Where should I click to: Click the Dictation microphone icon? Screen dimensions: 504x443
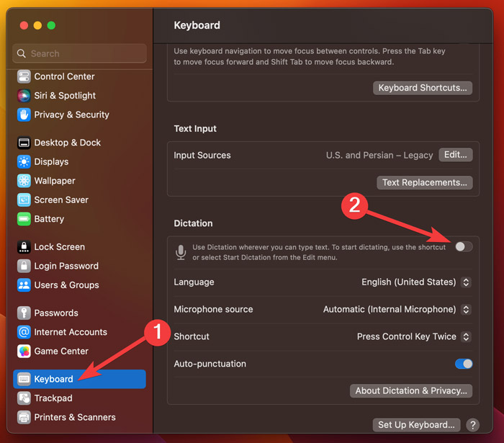coord(181,252)
